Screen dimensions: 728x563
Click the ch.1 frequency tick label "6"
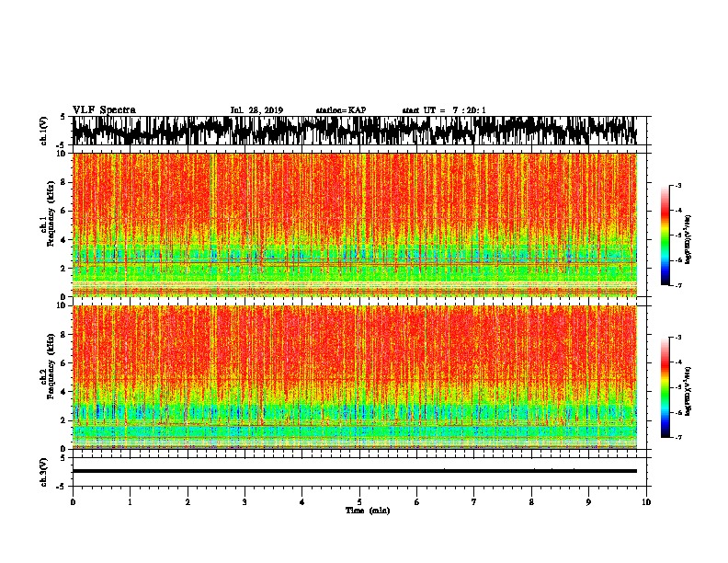pyautogui.click(x=63, y=211)
